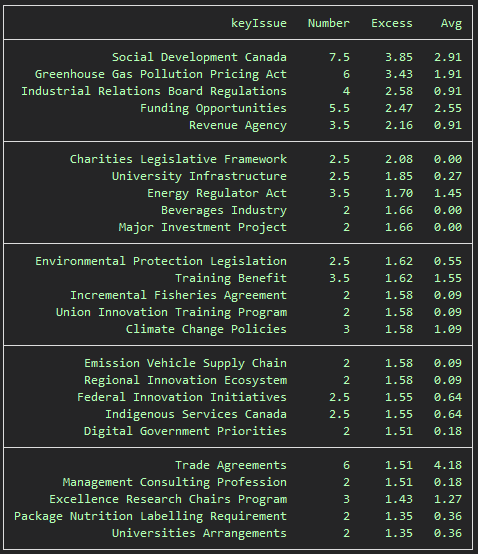
Task: Click the Avg value 2.55
Action: tap(448, 108)
